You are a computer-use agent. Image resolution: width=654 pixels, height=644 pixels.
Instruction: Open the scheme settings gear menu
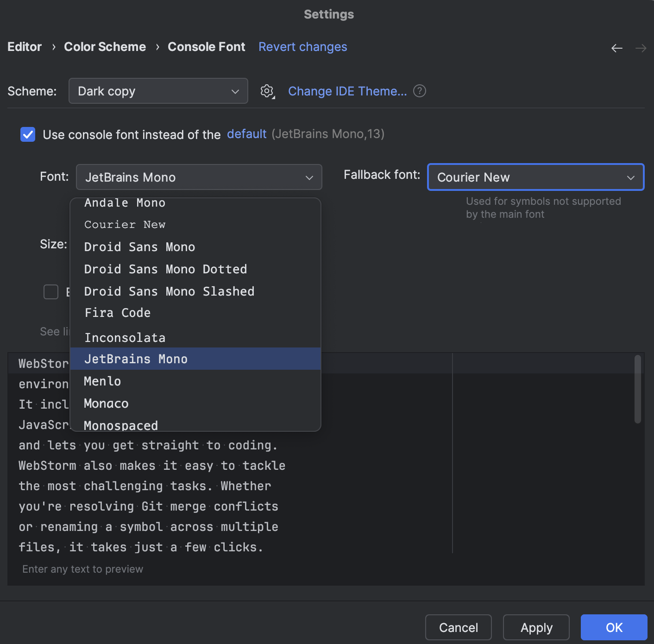click(x=267, y=91)
